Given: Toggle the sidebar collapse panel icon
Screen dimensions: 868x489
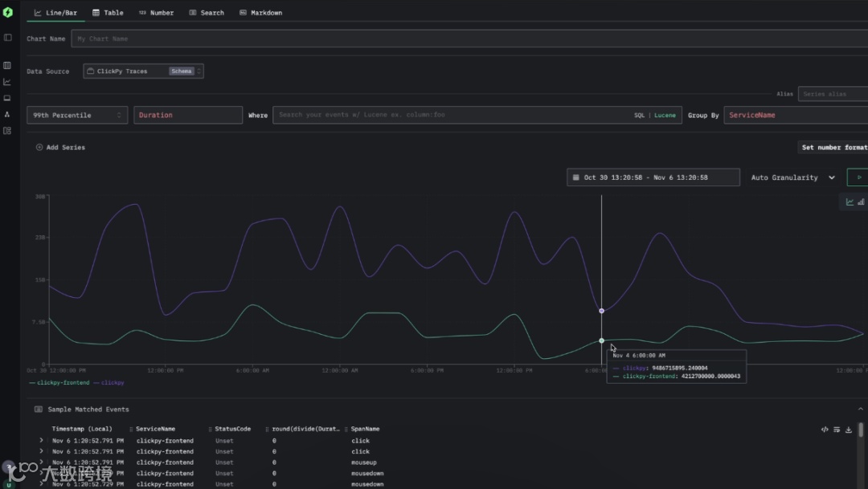Looking at the screenshot, I should point(8,38).
